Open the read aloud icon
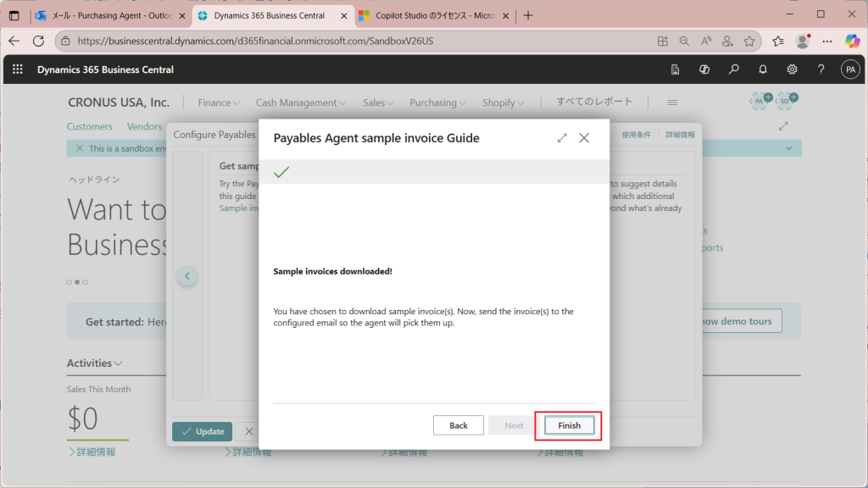 click(706, 41)
